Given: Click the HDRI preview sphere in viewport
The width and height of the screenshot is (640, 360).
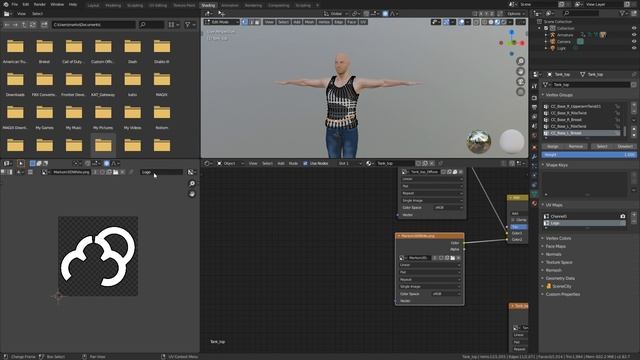Looking at the screenshot, I should pos(479,142).
